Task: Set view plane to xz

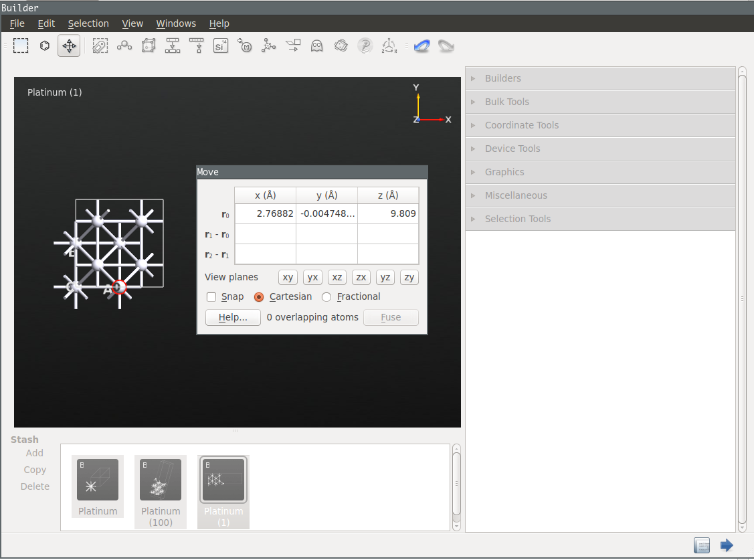Action: tap(337, 278)
